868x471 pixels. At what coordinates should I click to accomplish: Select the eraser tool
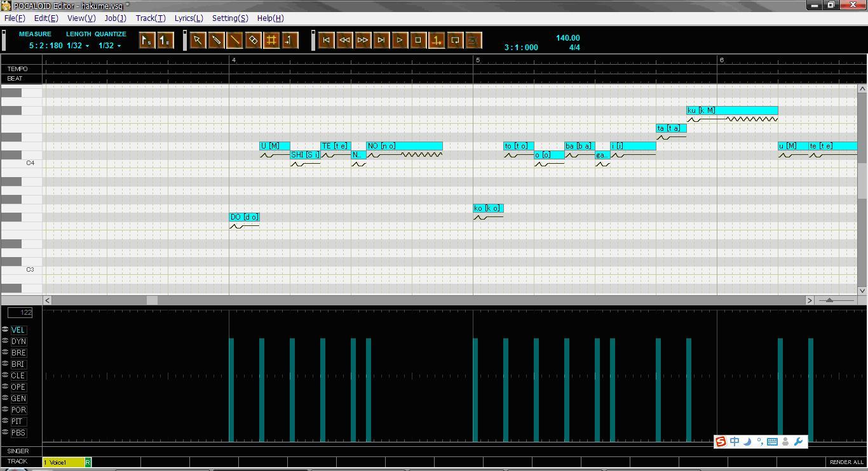pyautogui.click(x=253, y=41)
